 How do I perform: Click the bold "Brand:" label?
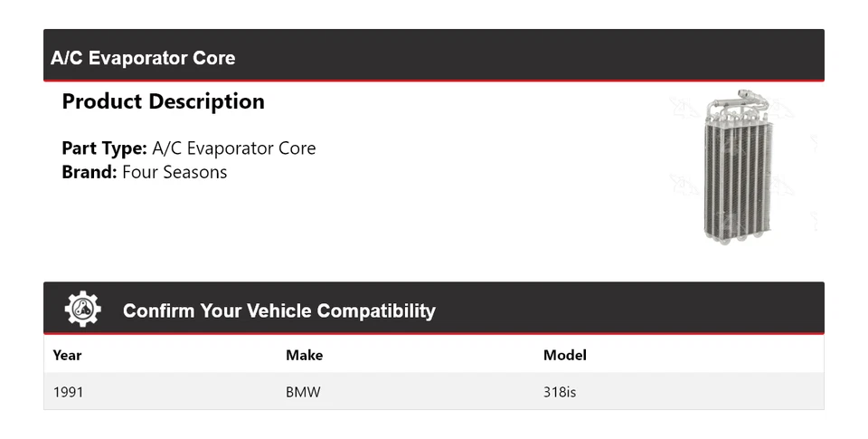click(x=90, y=172)
